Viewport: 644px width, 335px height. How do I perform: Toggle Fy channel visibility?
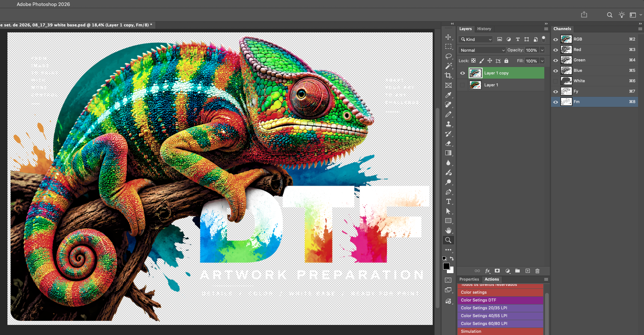(x=555, y=91)
